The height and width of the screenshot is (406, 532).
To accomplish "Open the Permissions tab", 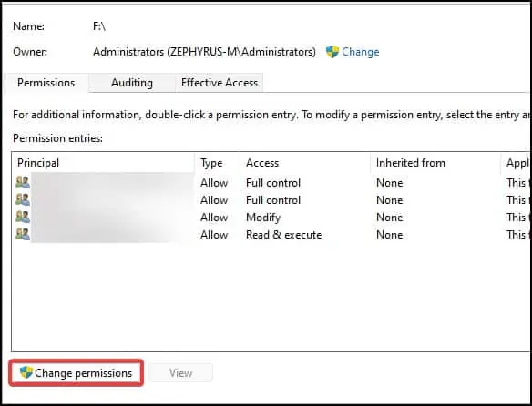I will (46, 83).
